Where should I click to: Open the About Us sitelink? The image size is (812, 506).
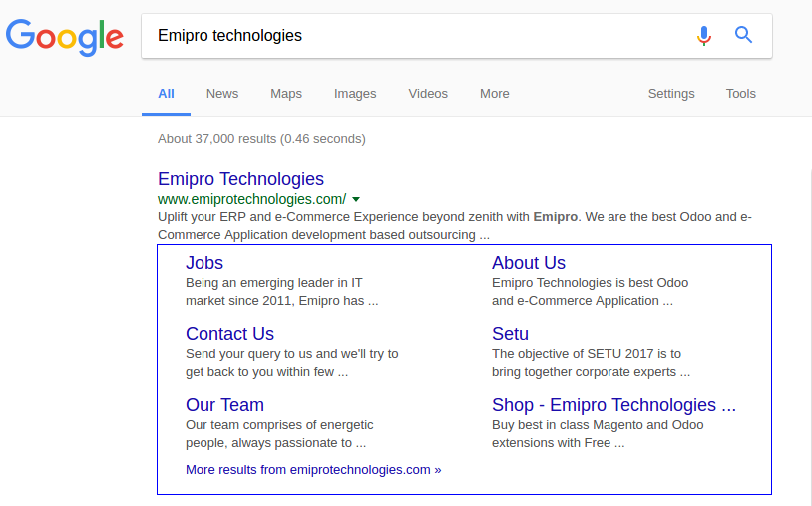click(529, 263)
